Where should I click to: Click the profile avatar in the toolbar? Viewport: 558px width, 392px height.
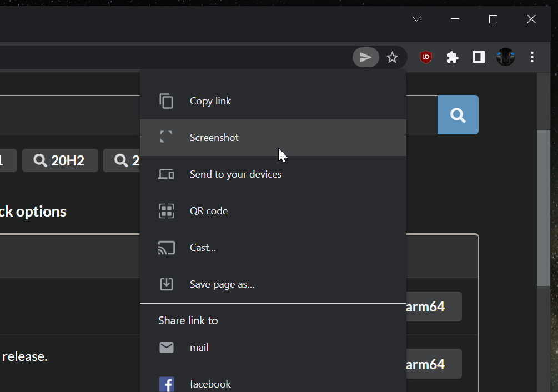coord(505,57)
